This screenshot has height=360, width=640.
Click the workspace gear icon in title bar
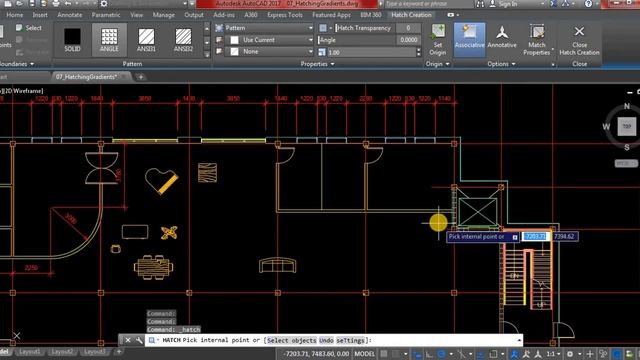(x=104, y=4)
